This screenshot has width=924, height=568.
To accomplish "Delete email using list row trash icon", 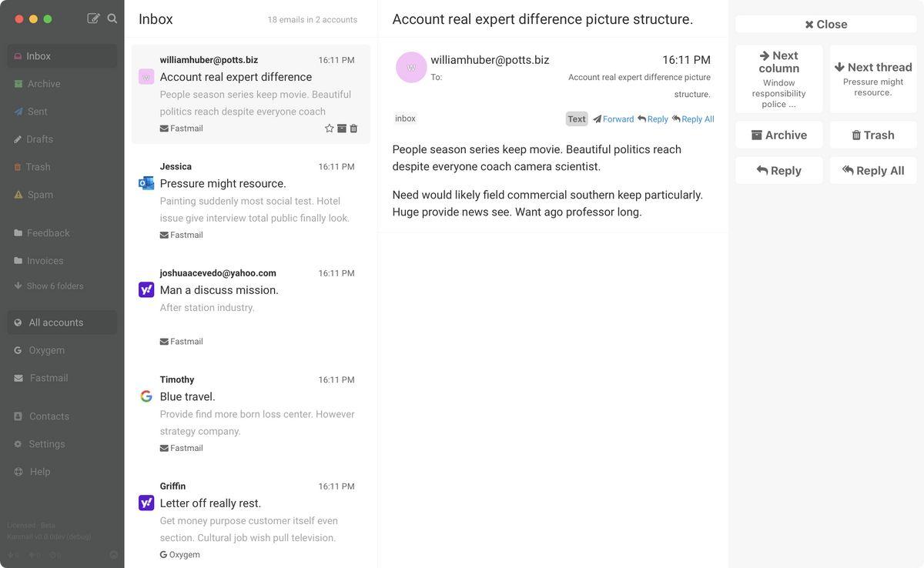I will point(353,129).
